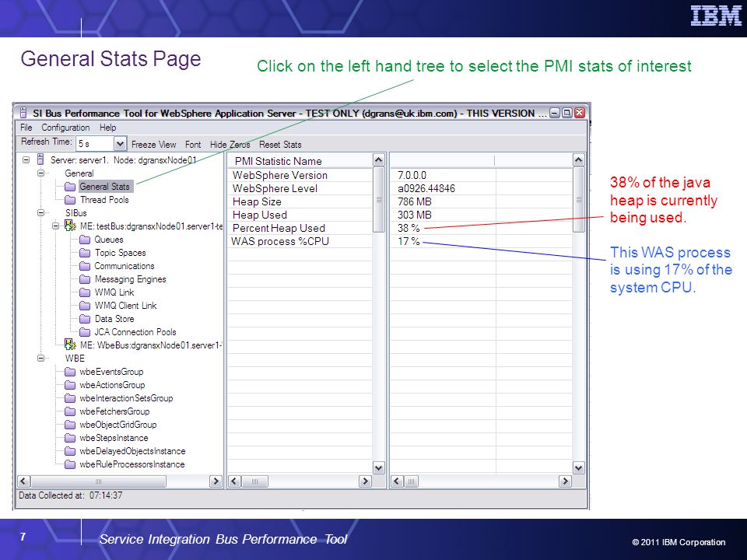Image resolution: width=747 pixels, height=560 pixels.
Task: Click scroll up arrow in statistic name pane
Action: [x=379, y=160]
